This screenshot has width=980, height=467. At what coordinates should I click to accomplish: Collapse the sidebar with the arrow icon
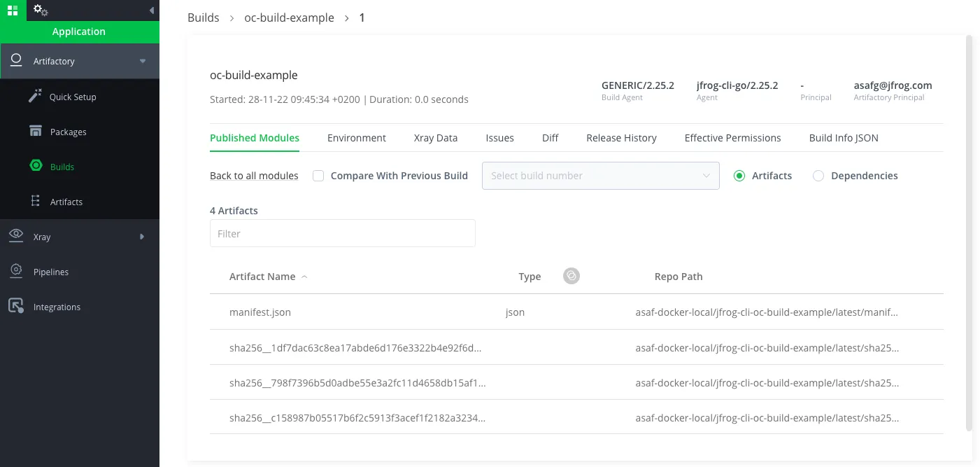[152, 11]
